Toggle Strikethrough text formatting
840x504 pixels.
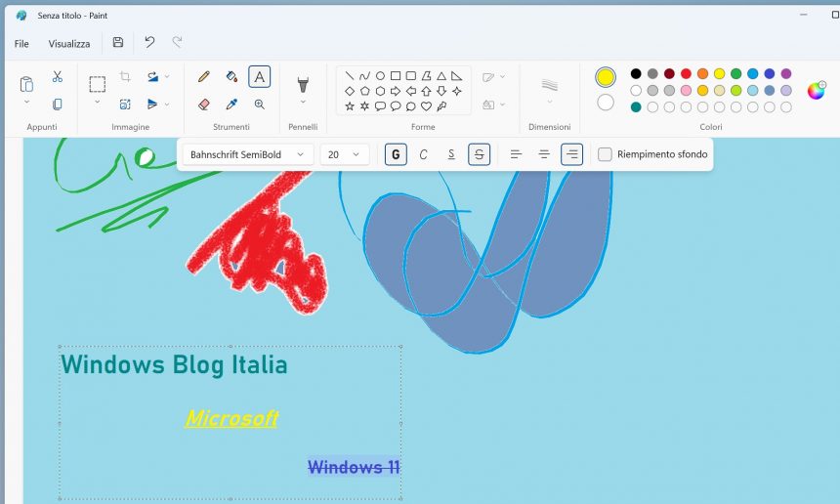[x=479, y=154]
